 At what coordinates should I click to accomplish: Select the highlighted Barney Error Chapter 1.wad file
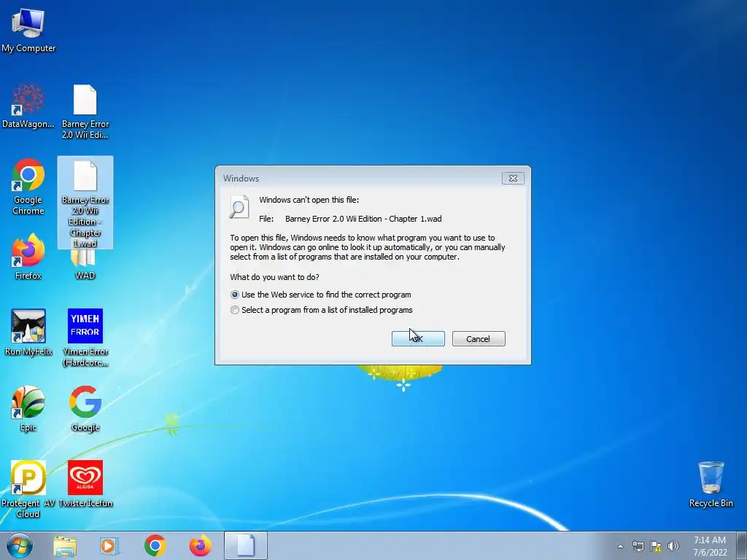point(85,203)
